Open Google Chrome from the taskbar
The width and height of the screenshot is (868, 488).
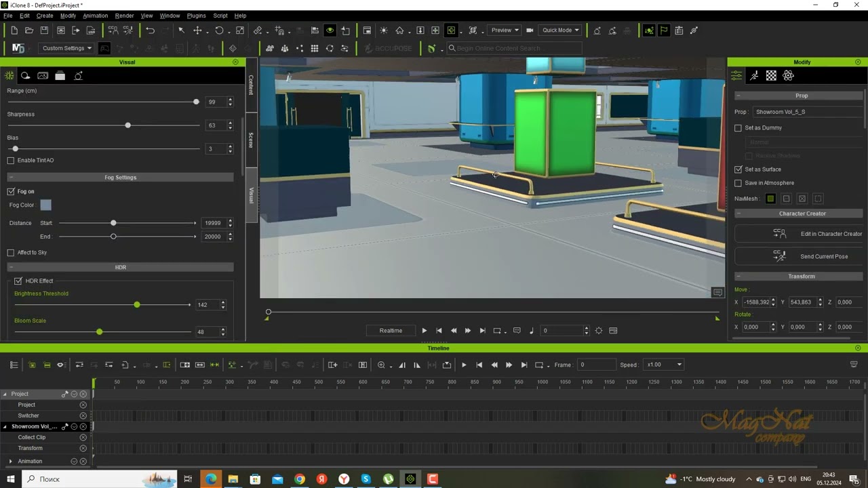300,479
